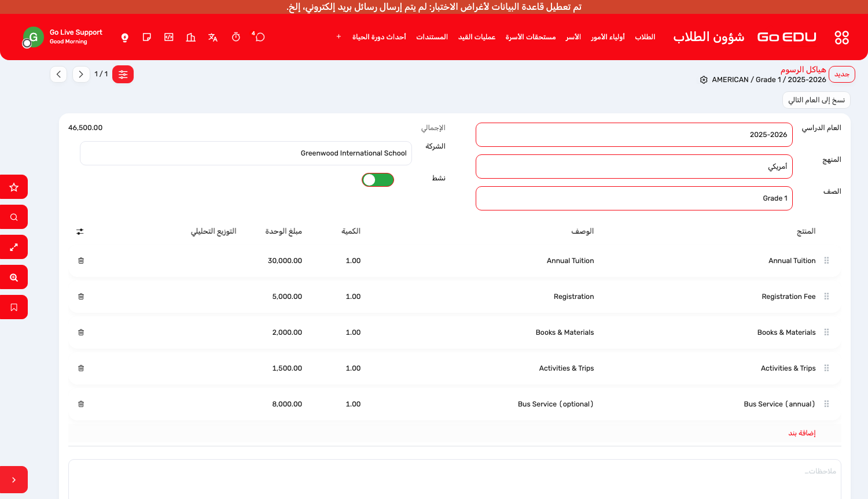The image size is (868, 499).
Task: Click the sticky note icon
Action: click(x=147, y=37)
